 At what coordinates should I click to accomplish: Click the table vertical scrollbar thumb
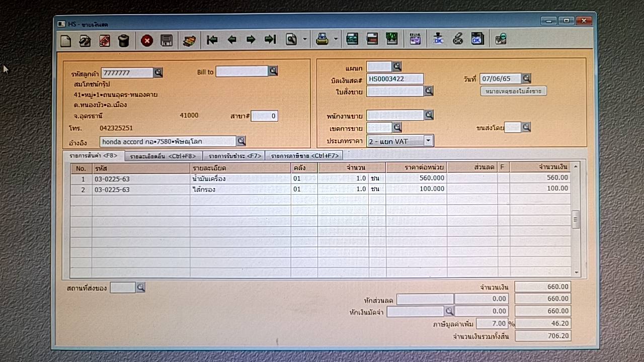[x=576, y=220]
